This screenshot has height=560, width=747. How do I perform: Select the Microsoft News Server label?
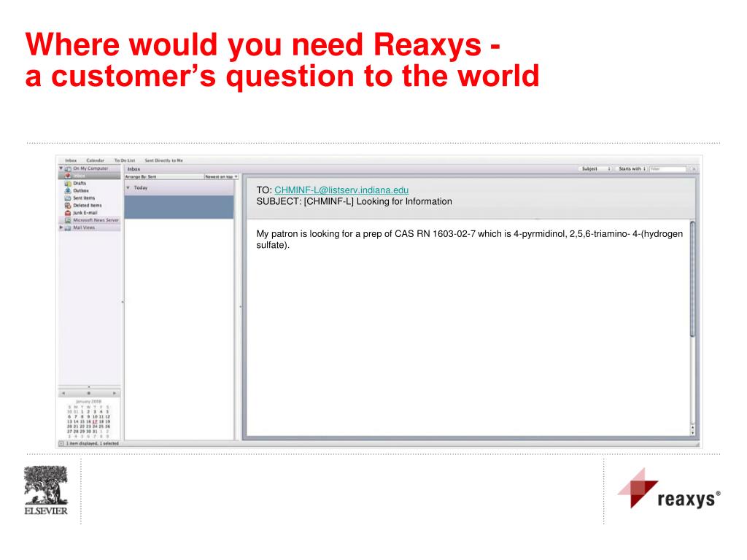point(96,220)
